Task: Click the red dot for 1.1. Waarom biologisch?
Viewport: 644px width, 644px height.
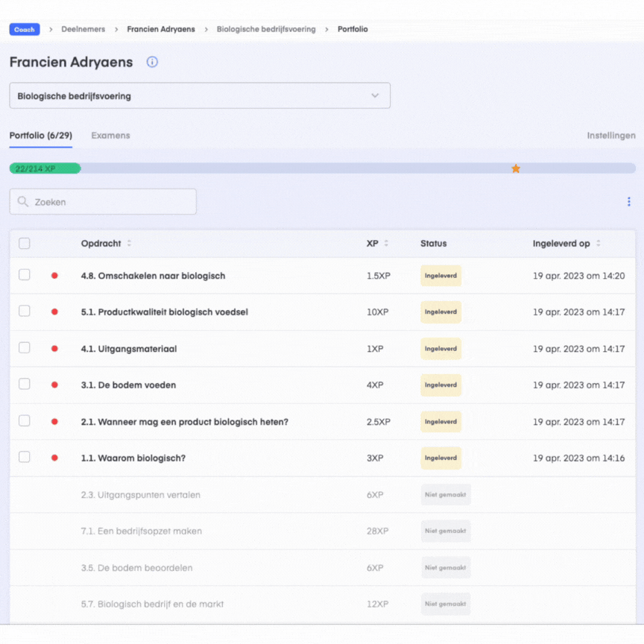Action: point(54,458)
